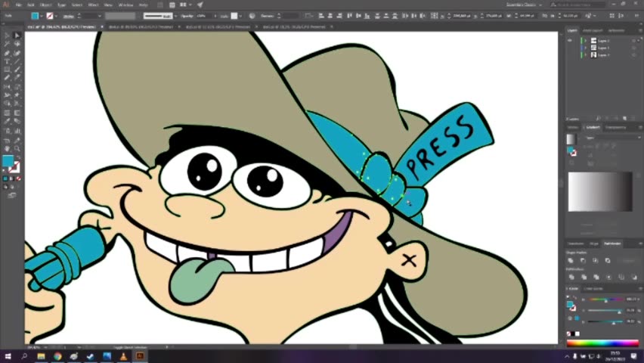Pick a color from the spectrum bar

pyautogui.click(x=602, y=343)
